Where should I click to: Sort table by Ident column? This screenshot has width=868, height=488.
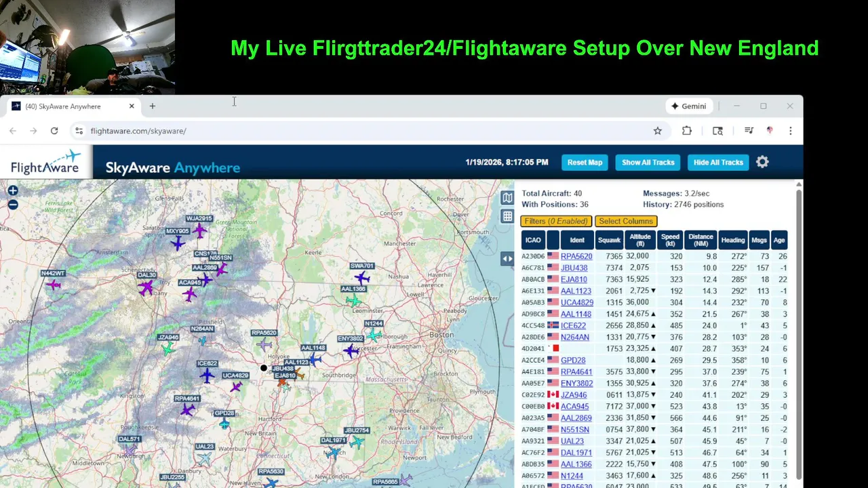pos(577,240)
